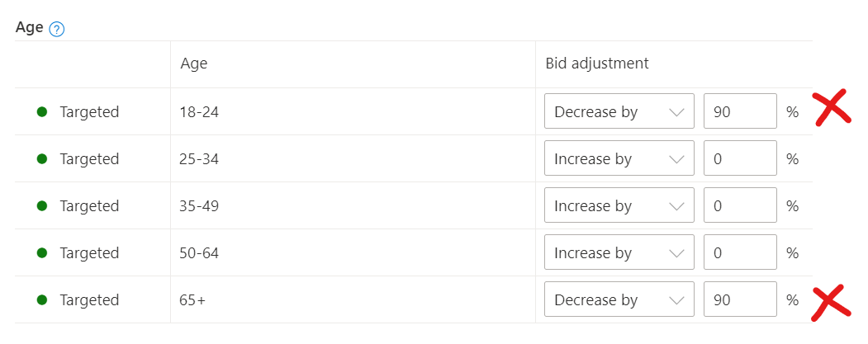The width and height of the screenshot is (868, 344).
Task: Click the green status dot for 65+
Action: [41, 299]
